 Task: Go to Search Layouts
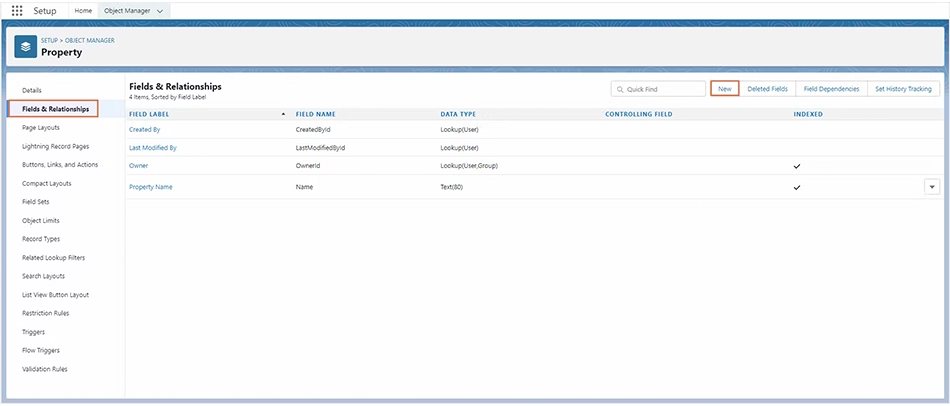(x=43, y=276)
